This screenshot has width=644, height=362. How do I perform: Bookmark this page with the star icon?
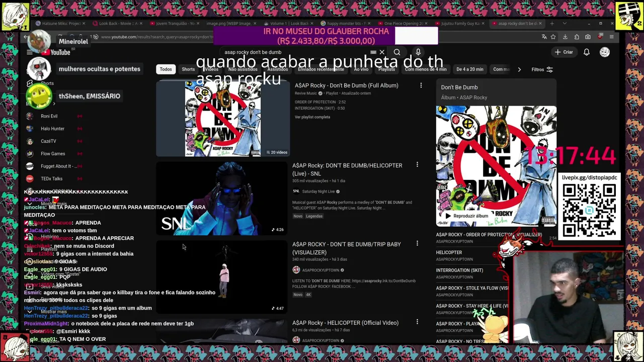553,37
